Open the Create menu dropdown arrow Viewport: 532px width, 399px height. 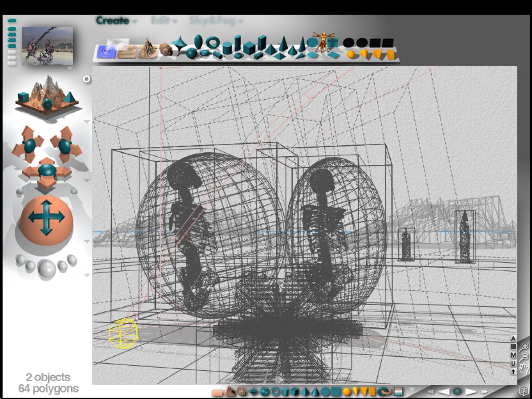(x=135, y=21)
